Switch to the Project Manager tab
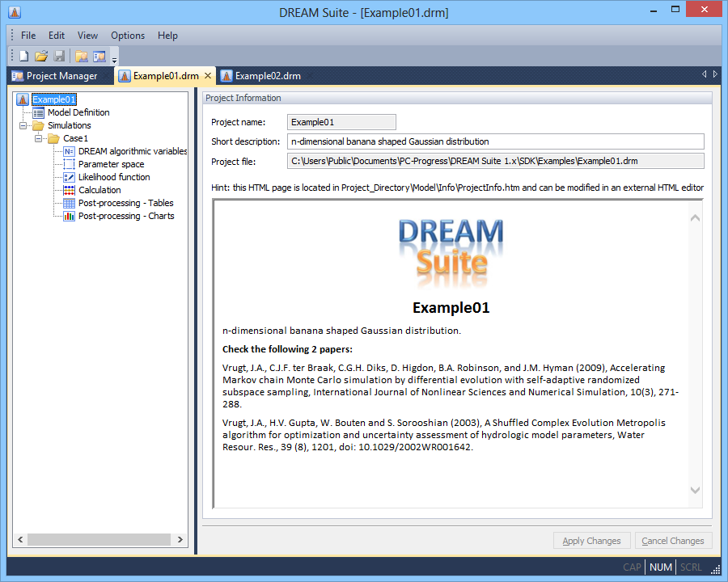Viewport: 728px width, 582px height. [61, 76]
